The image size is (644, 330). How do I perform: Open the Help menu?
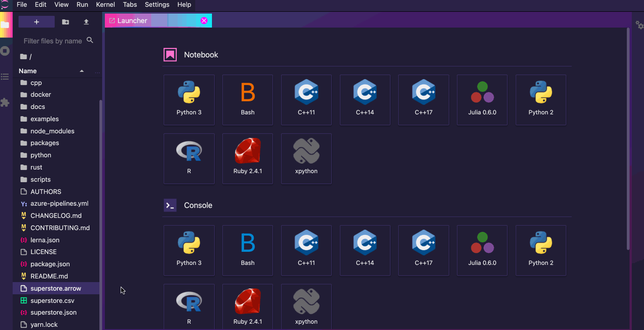pos(184,5)
